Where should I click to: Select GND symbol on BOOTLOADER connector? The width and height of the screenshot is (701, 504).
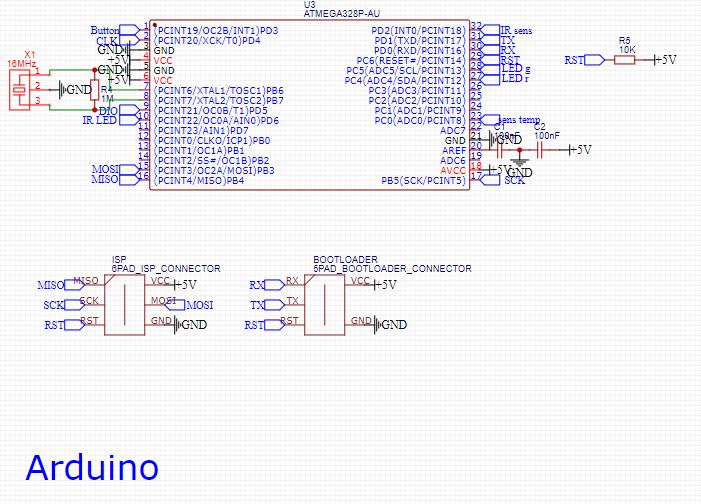click(390, 325)
